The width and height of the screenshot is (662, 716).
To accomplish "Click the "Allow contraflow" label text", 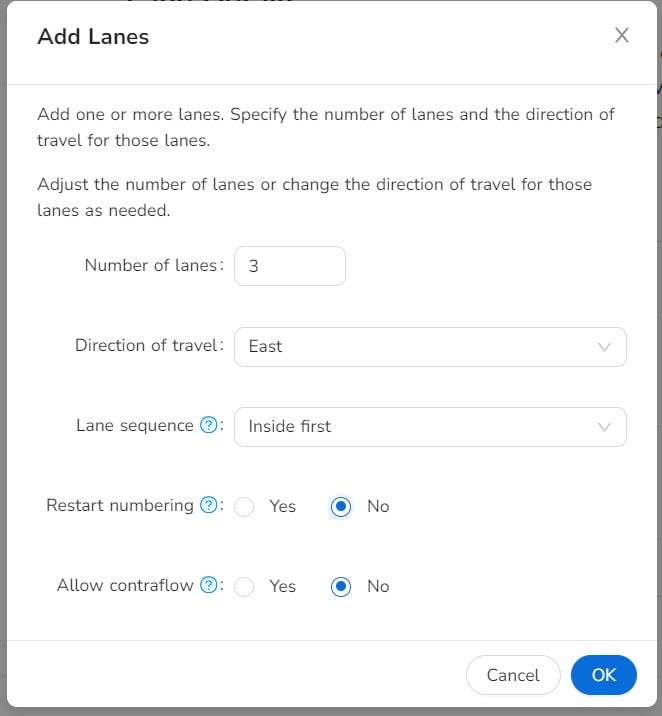I will click(x=125, y=586).
